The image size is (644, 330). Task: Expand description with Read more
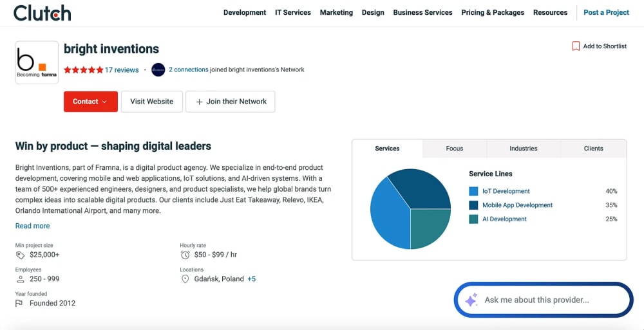tap(32, 226)
